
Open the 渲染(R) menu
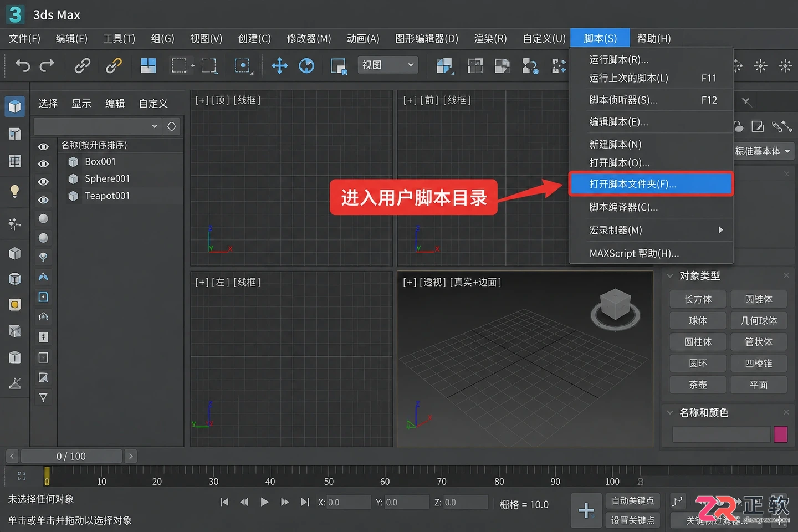click(490, 39)
